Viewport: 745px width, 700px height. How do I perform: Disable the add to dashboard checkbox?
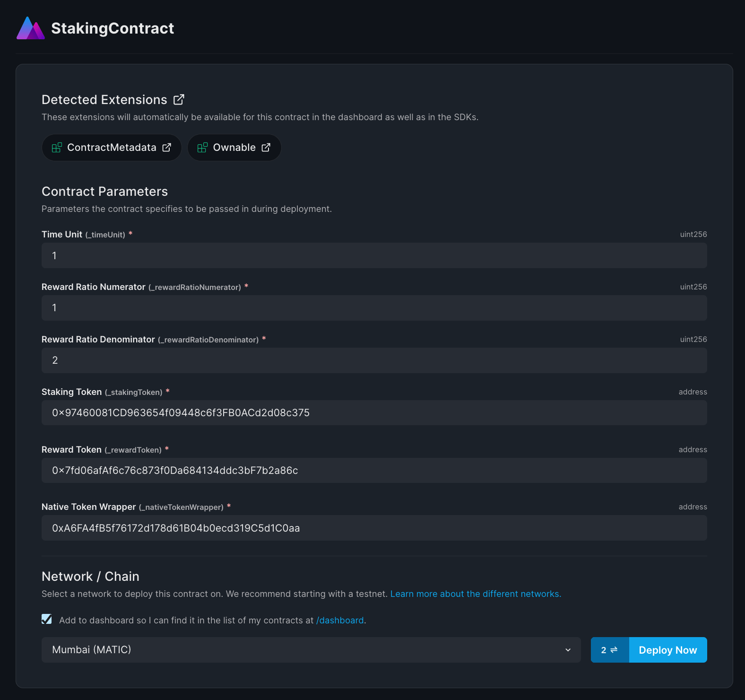tap(46, 618)
